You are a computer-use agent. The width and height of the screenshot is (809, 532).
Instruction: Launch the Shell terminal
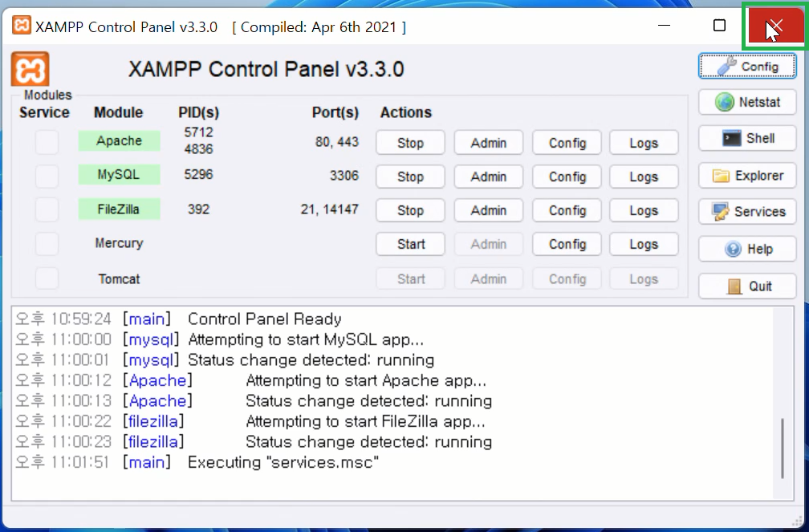(747, 138)
